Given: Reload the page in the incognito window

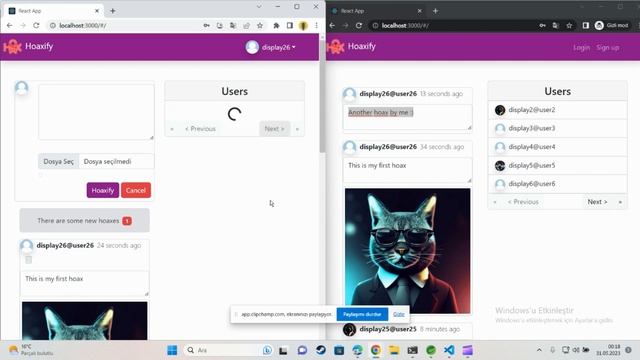Looking at the screenshot, I should pyautogui.click(x=359, y=25).
